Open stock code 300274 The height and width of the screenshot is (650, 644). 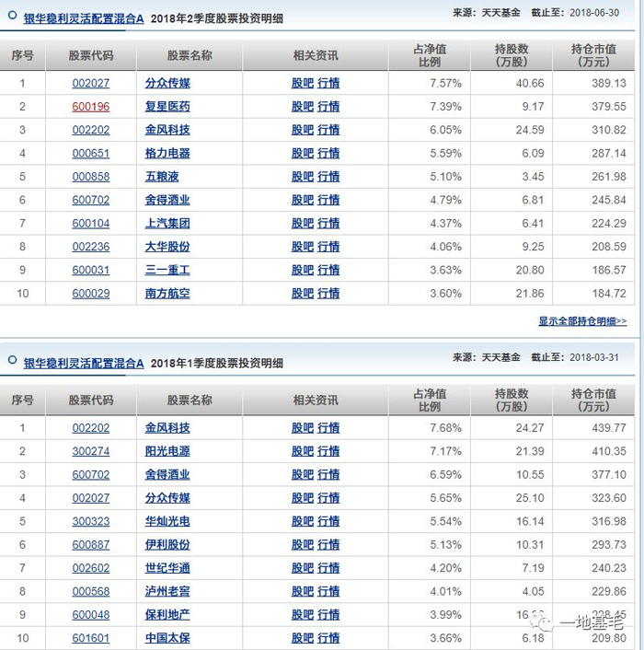[x=91, y=451]
